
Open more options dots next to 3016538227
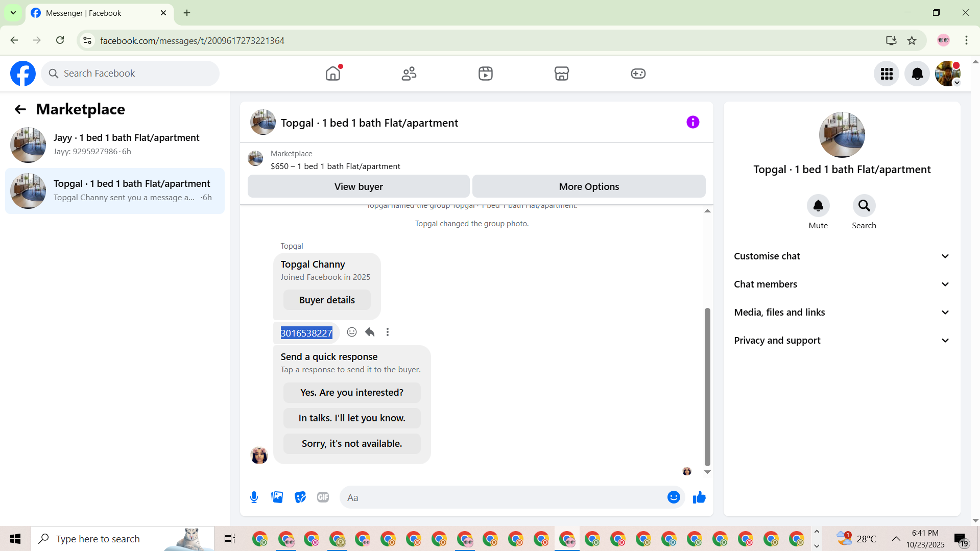point(388,332)
